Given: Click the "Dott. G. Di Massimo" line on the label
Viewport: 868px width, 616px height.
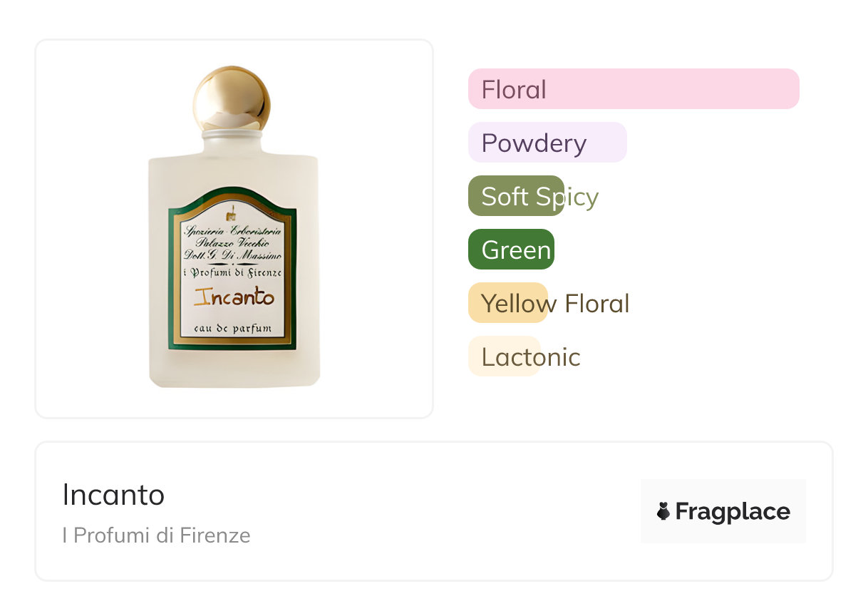Looking at the screenshot, I should pos(233,255).
